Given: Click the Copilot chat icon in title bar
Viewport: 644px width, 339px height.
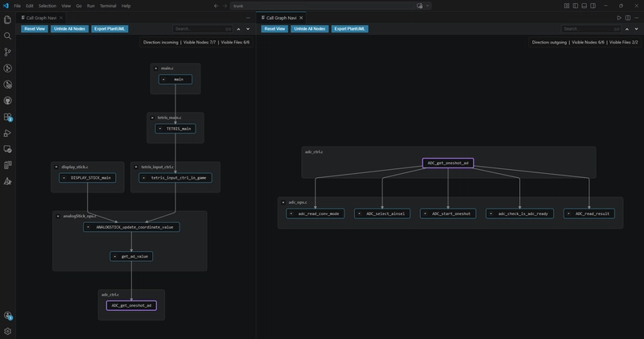Looking at the screenshot, I should click(419, 6).
